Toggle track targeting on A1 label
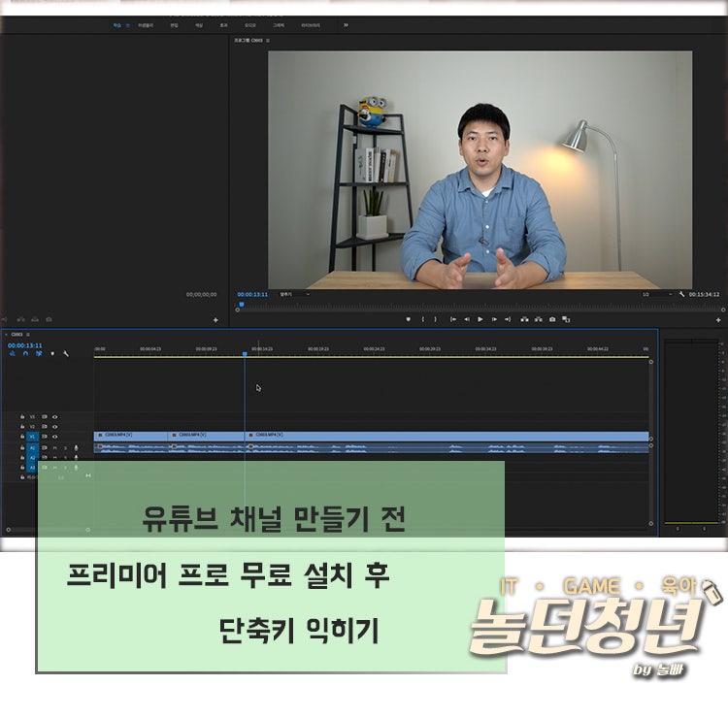 [32, 448]
